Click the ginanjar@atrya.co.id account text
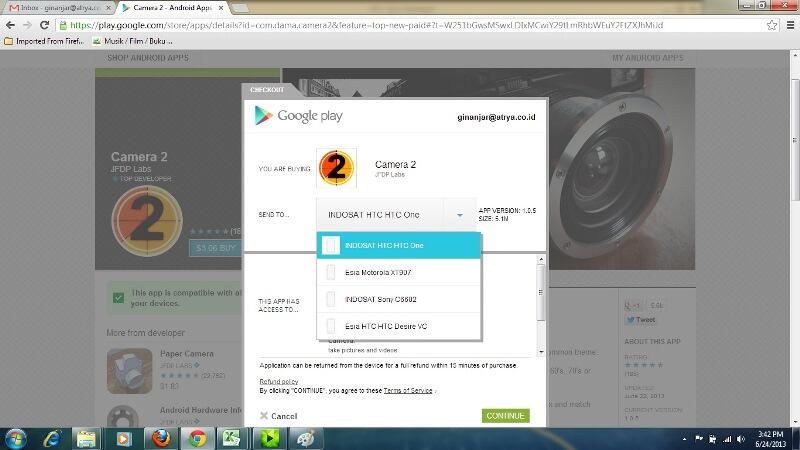The width and height of the screenshot is (800, 450). pyautogui.click(x=496, y=117)
